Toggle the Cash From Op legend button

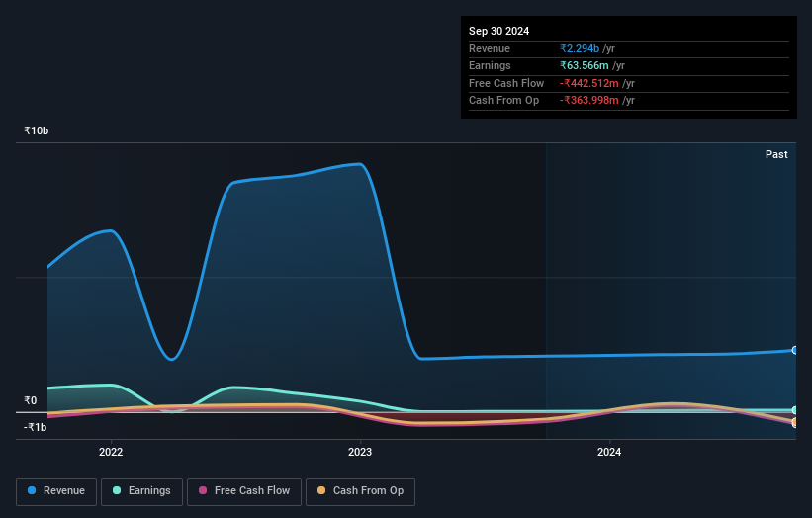360,491
